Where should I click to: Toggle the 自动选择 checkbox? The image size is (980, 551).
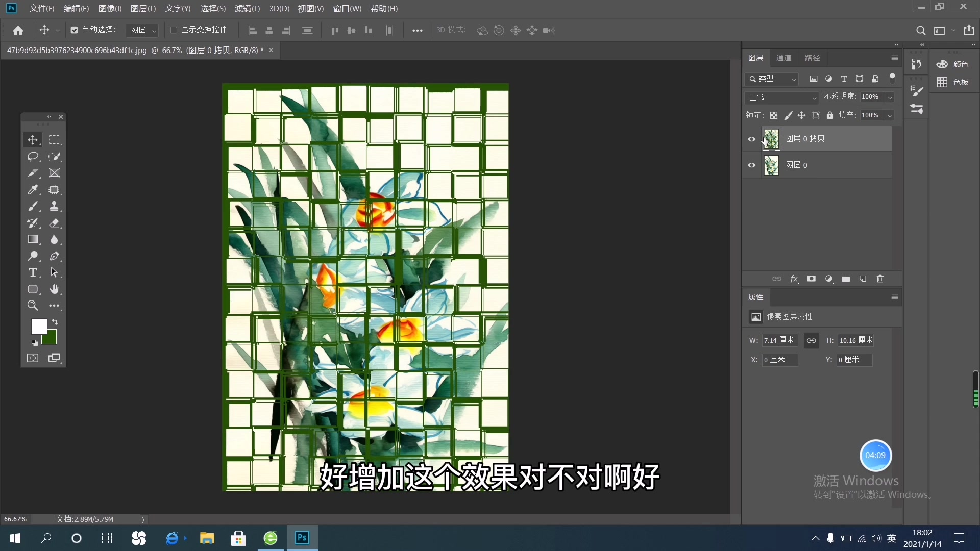click(x=75, y=29)
